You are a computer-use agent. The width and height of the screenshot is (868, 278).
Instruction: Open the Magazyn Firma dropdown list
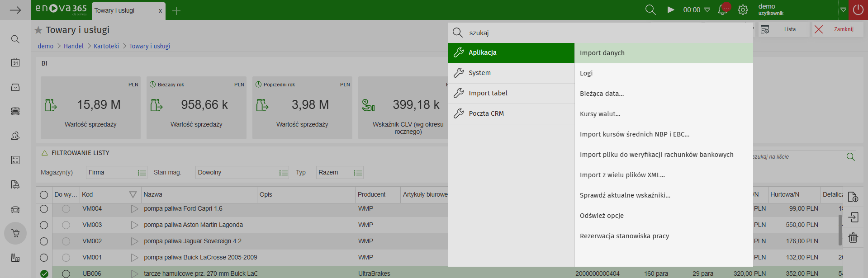[142, 173]
